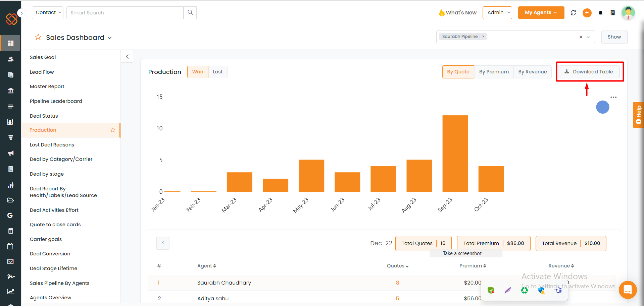
Task: Select the Contacts icon in the sidebar
Action: (x=10, y=59)
